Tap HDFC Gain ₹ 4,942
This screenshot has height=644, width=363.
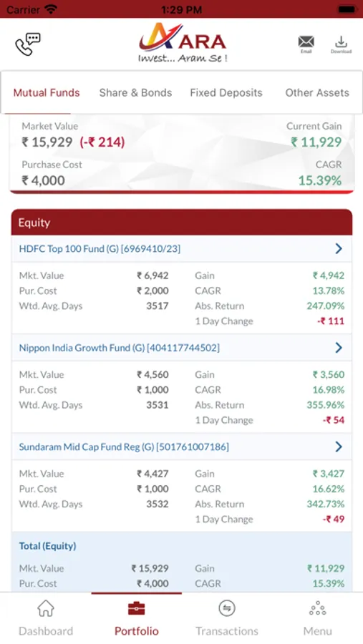click(329, 275)
